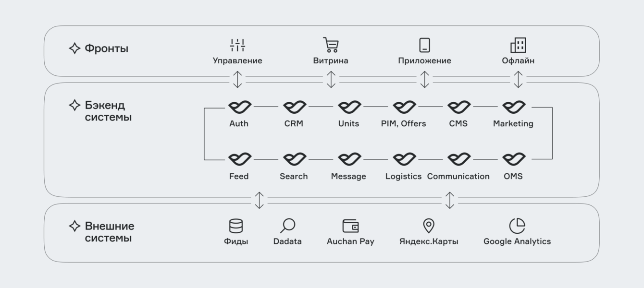644x288 pixels.
Task: Click the Офлайн building icon
Action: 518,45
